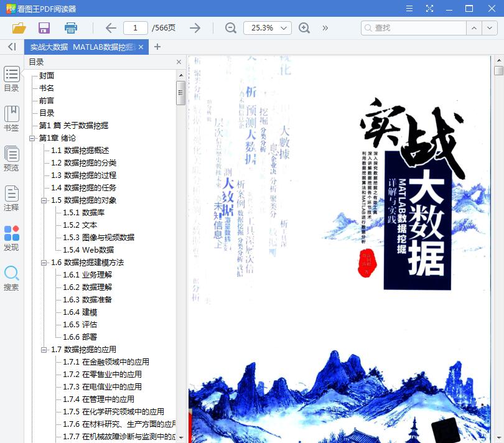Image resolution: width=504 pixels, height=443 pixels.
Task: Go to section 1.5.4 Web数据
Action: coord(88,249)
